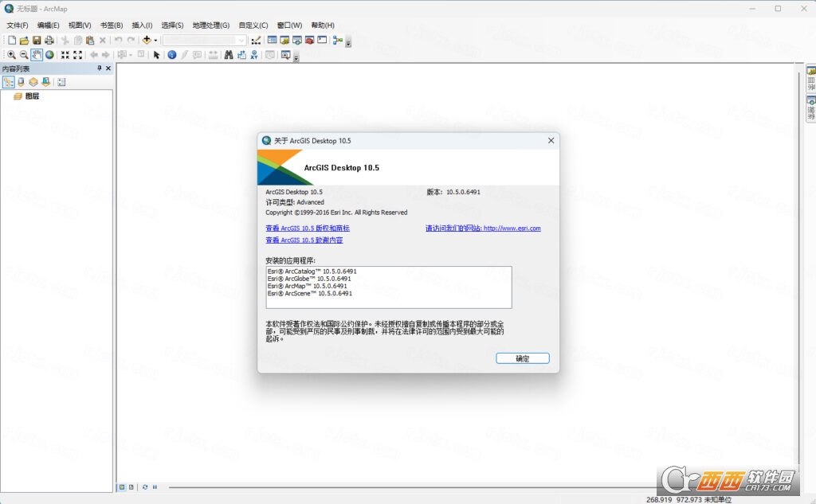Screen dimensions: 816x504
Task: Open the 书签(B) menu
Action: click(x=112, y=25)
